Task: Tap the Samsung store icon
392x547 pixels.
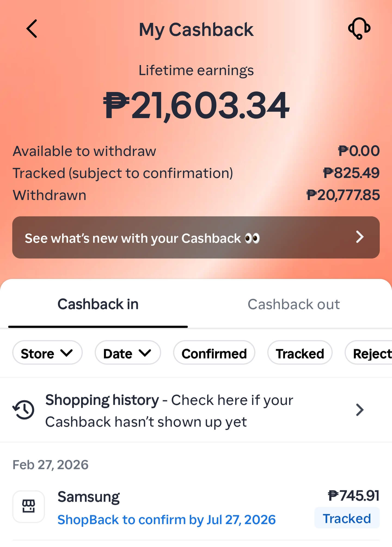Action: tap(29, 506)
